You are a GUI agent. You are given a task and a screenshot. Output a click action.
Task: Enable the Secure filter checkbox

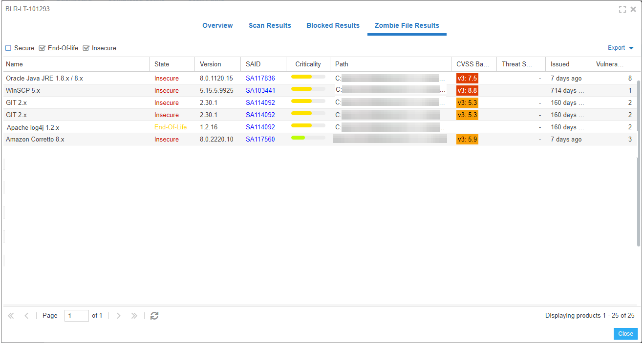coord(8,48)
